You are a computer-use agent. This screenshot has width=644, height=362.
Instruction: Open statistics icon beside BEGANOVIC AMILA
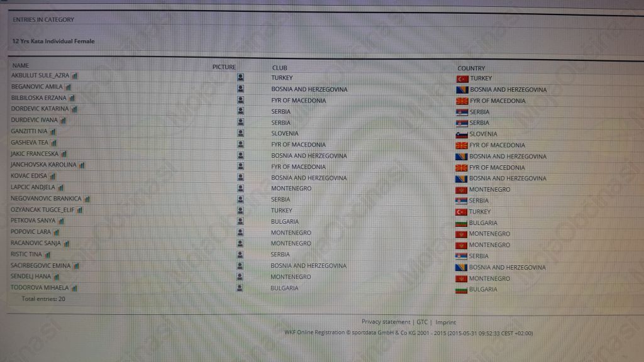click(68, 87)
